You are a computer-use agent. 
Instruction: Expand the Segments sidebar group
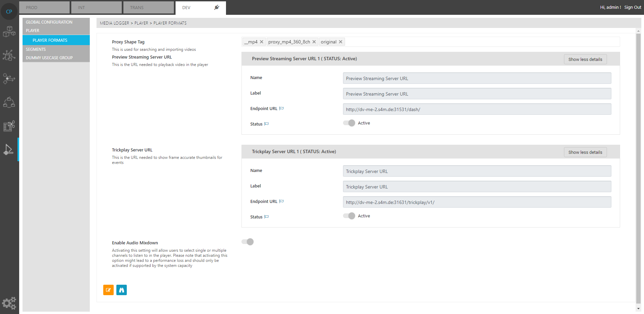tap(36, 49)
